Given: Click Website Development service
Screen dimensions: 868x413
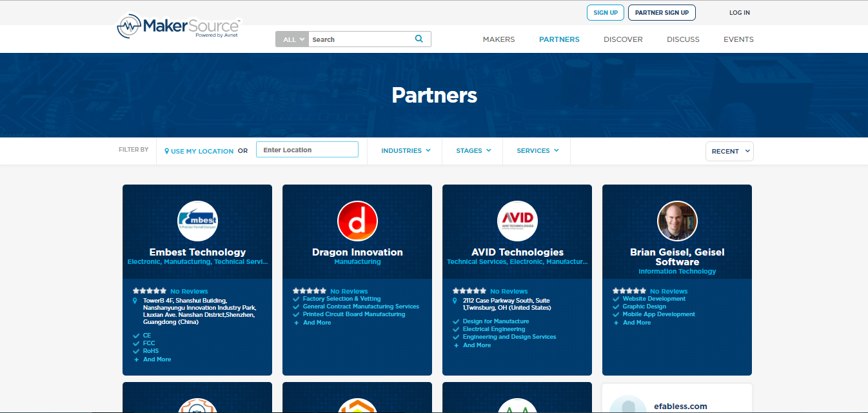Looking at the screenshot, I should (x=654, y=299).
